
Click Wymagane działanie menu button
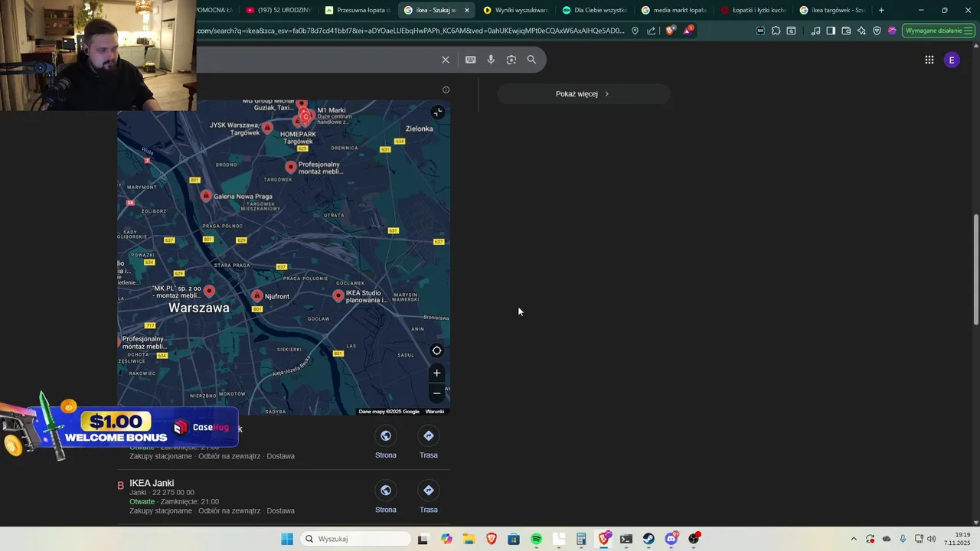[x=939, y=31]
